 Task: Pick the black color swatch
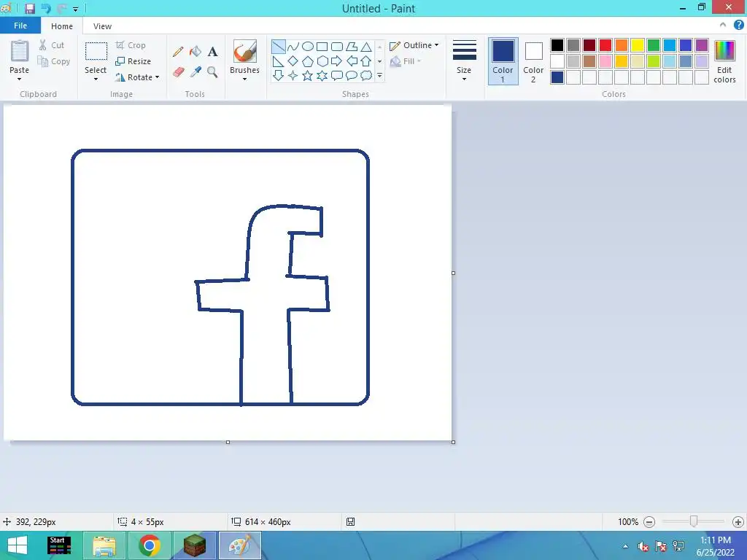[557, 45]
